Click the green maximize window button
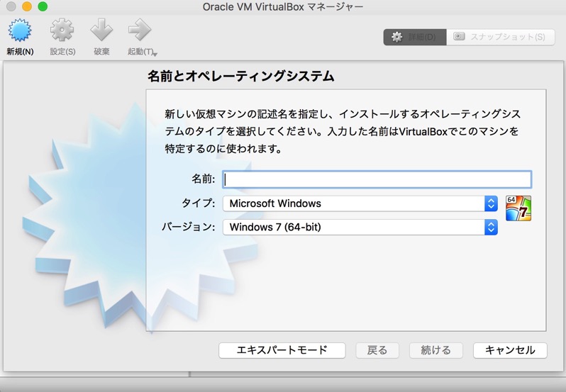The height and width of the screenshot is (392, 566). tap(43, 6)
